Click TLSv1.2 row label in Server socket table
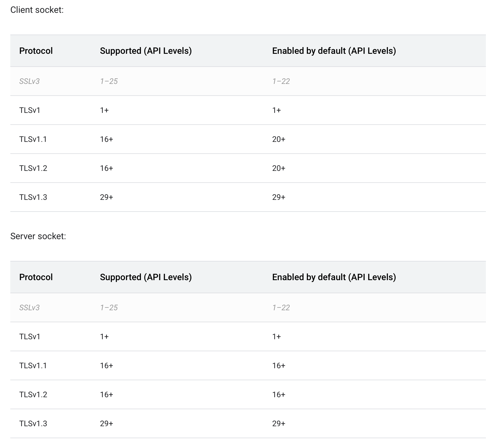This screenshot has width=504, height=446. (x=33, y=395)
